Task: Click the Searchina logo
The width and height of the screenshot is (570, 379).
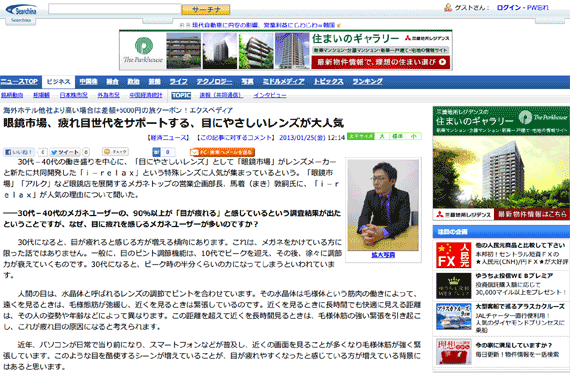Action: 21,11
